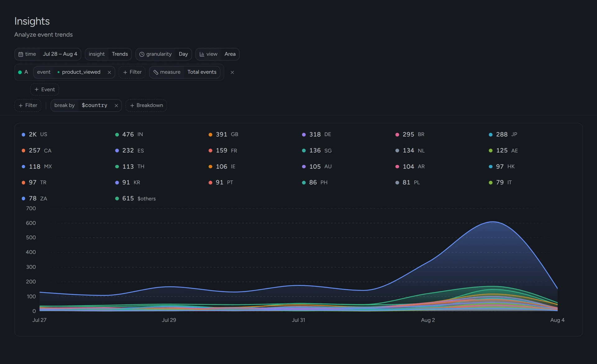Image resolution: width=597 pixels, height=364 pixels.
Task: Remove the product_viewed event selection
Action: pos(109,72)
